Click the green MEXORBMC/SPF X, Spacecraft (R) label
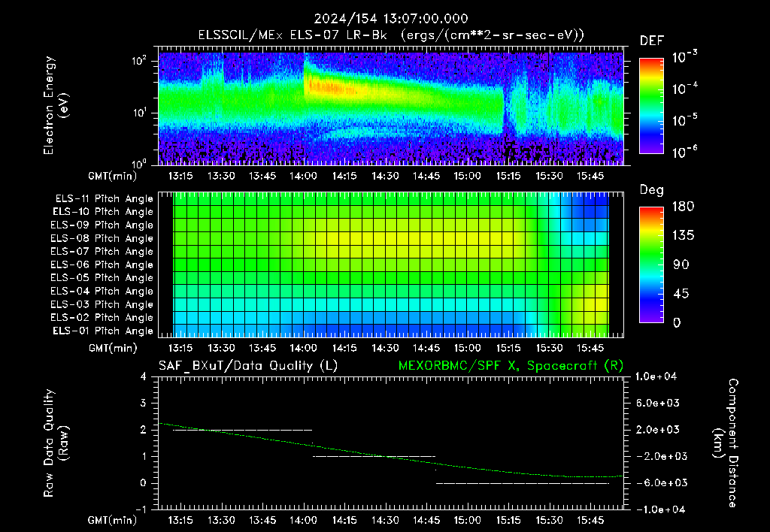The image size is (770, 532). coord(511,366)
